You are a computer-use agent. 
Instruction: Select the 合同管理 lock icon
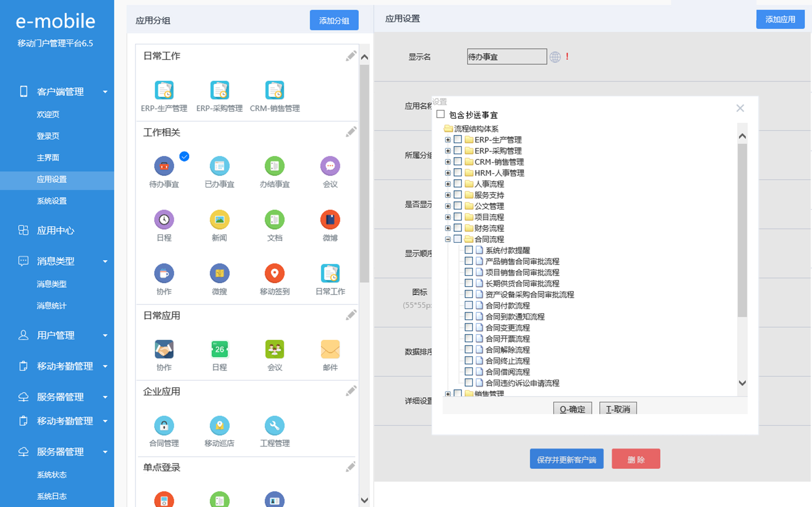tap(164, 425)
